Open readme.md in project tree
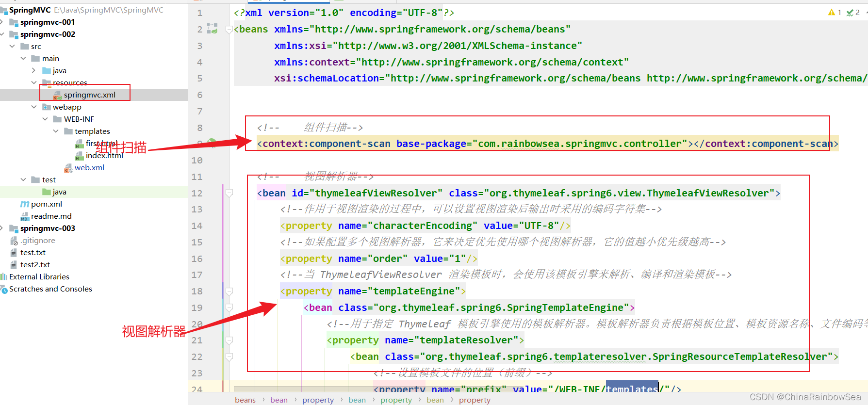 [x=51, y=216]
